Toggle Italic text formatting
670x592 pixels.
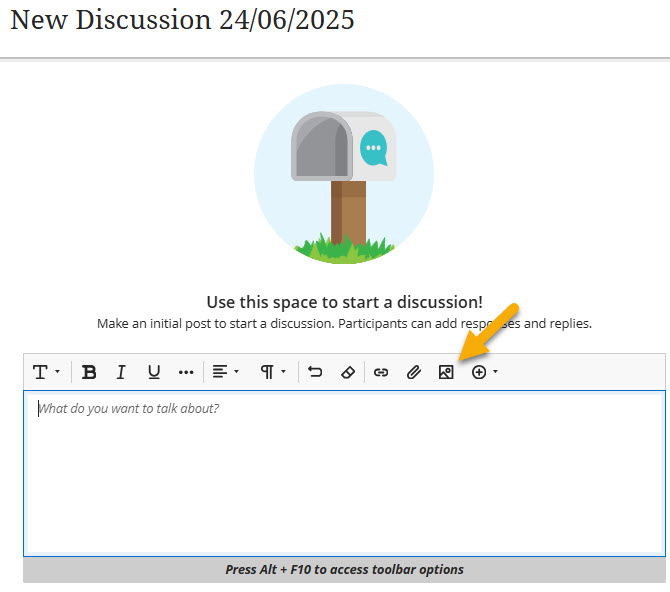pyautogui.click(x=121, y=372)
